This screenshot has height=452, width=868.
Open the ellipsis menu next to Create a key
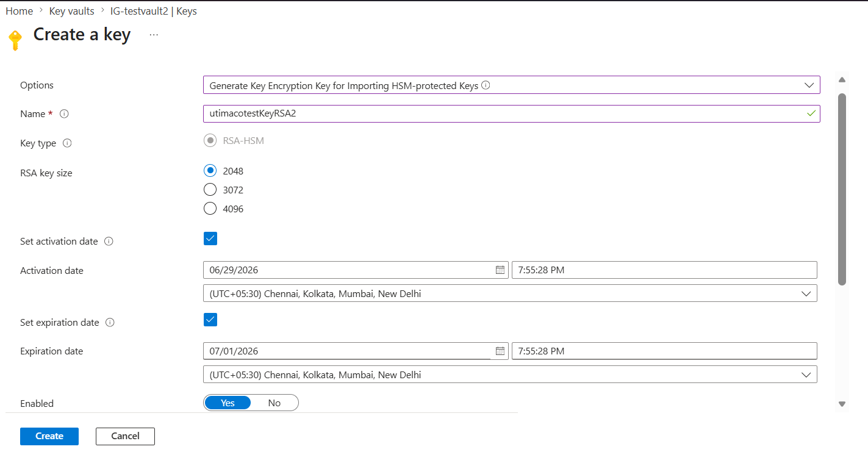(154, 35)
